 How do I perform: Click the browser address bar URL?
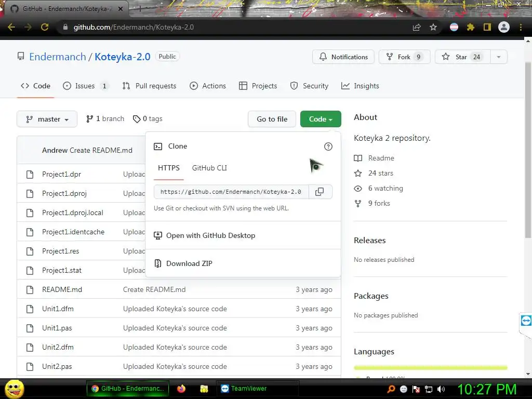click(134, 27)
